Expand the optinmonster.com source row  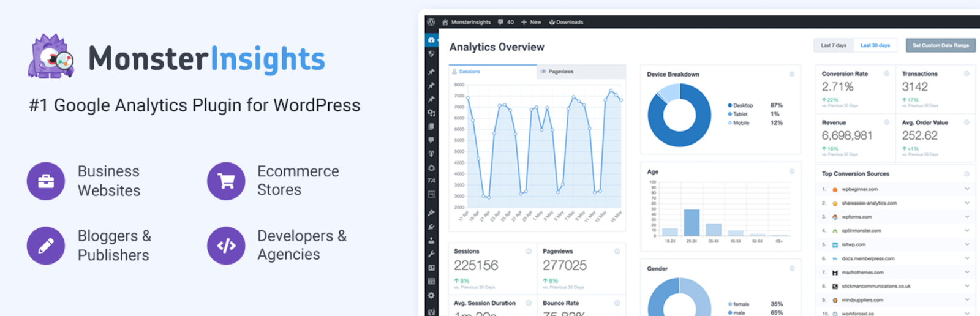(x=967, y=231)
